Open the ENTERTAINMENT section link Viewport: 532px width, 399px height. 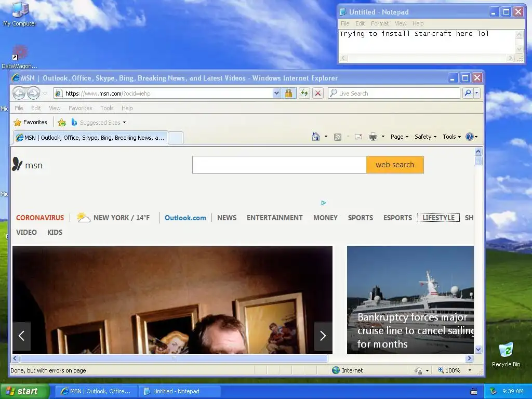point(274,218)
